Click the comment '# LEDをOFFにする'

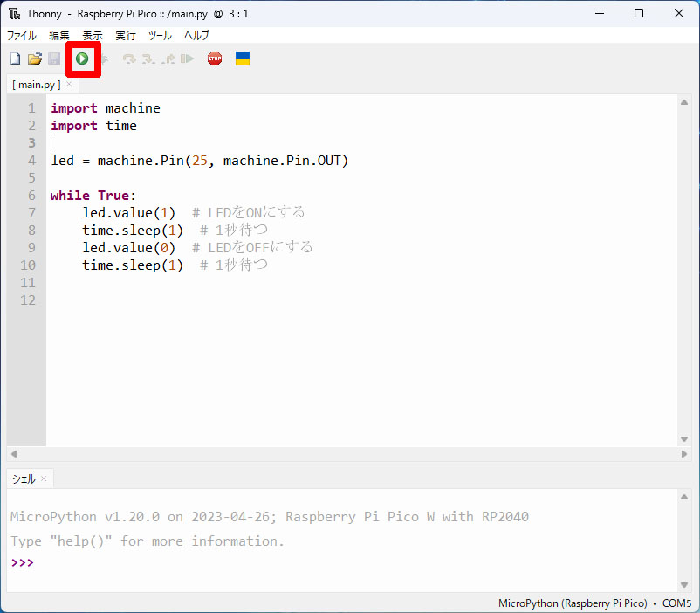point(252,247)
